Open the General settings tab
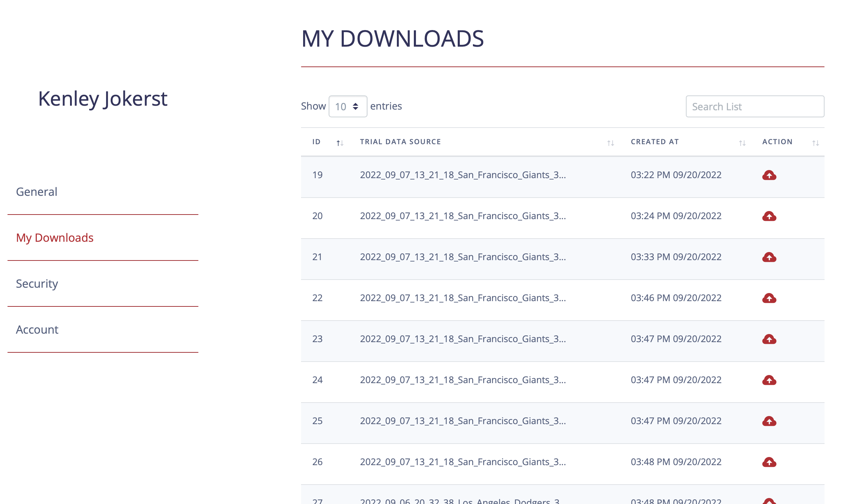The image size is (844, 504). coord(37,192)
